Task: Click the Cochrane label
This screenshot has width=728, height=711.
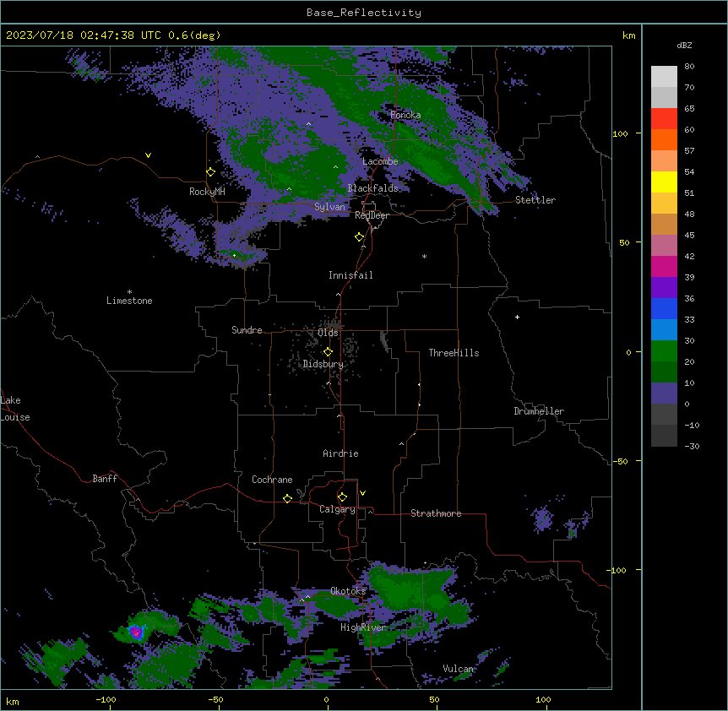Action: pos(272,480)
